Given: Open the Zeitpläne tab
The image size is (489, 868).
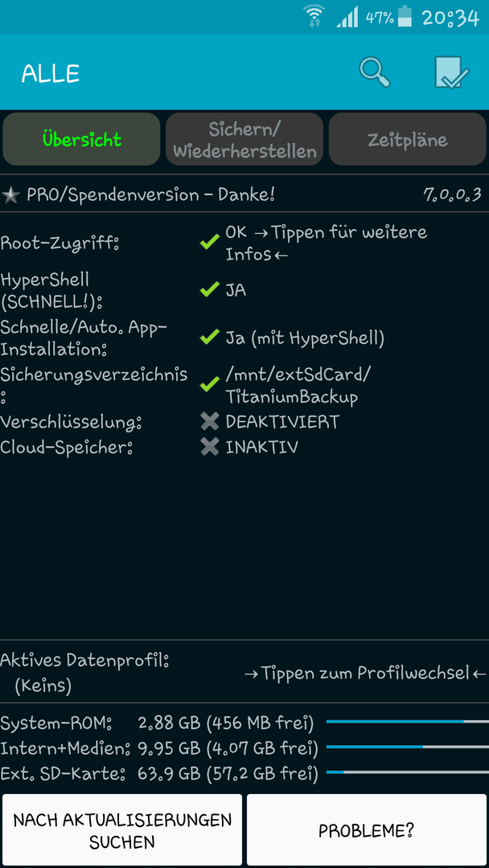Looking at the screenshot, I should [408, 140].
